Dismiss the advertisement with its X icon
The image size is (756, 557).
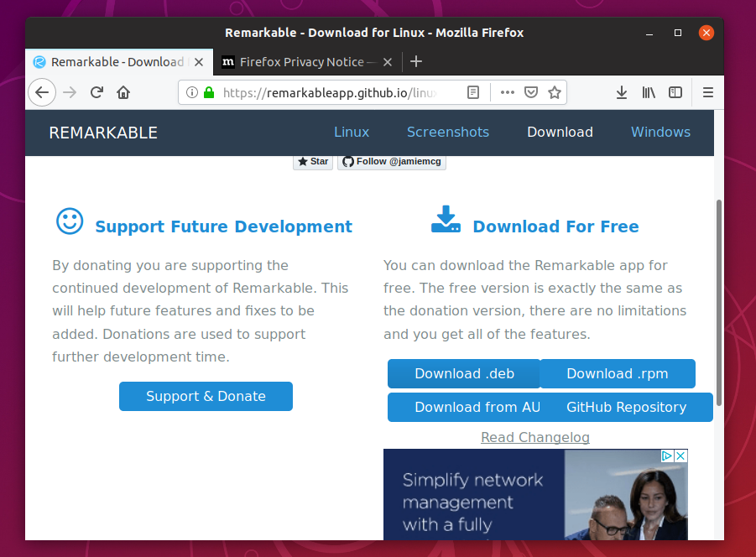tap(680, 455)
